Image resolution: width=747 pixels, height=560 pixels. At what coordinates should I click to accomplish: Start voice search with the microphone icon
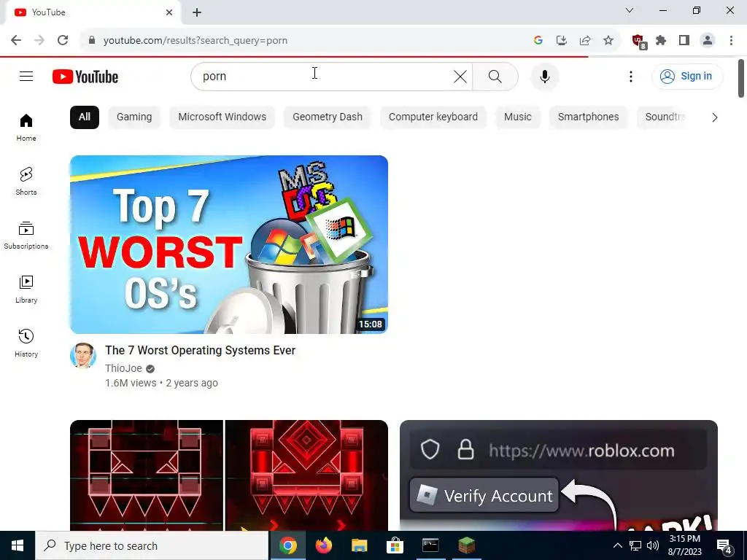pos(544,76)
